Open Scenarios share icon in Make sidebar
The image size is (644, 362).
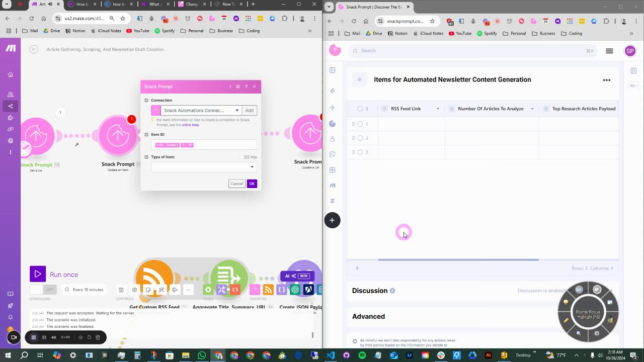(x=10, y=106)
